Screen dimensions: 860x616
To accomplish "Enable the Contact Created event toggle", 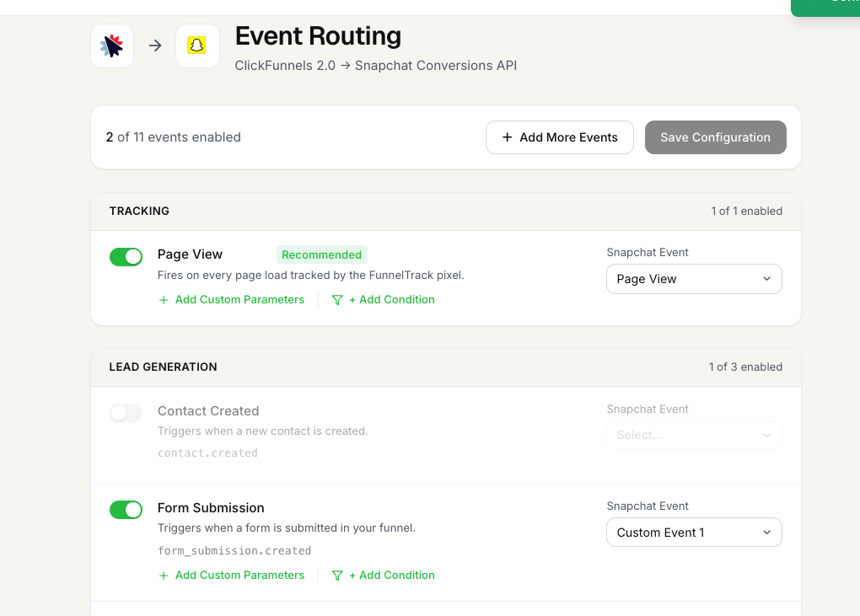I will tap(126, 413).
